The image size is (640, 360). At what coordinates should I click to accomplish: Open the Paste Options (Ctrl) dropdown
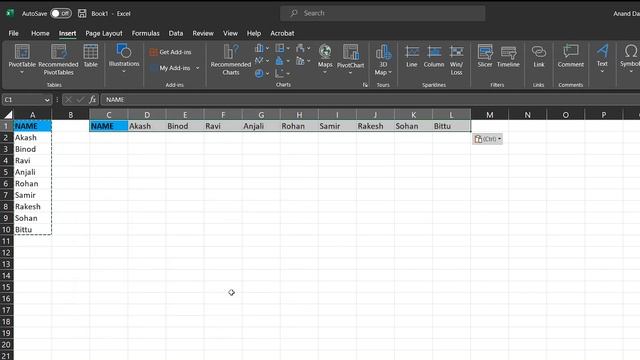point(487,139)
